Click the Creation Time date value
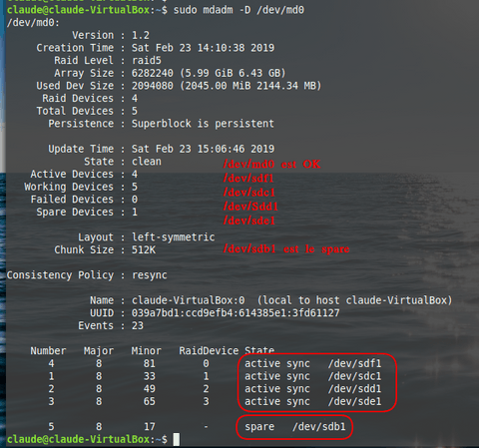Viewport: 479px width, 448px height. [203, 48]
